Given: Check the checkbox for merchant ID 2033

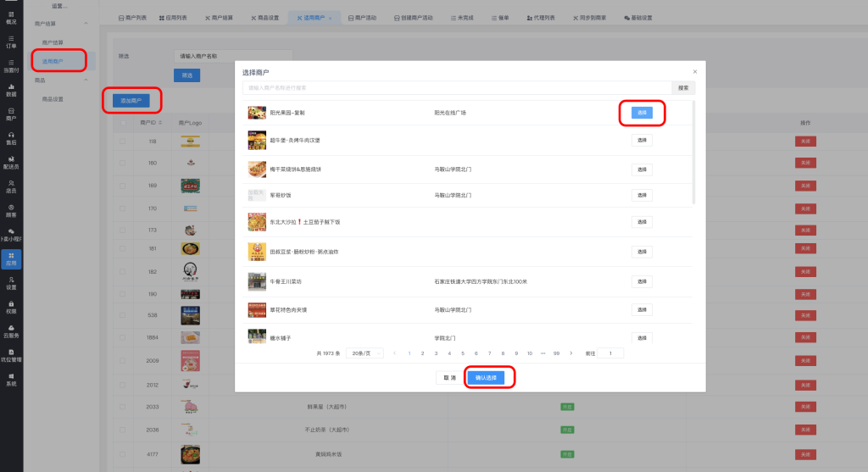Looking at the screenshot, I should [x=122, y=406].
